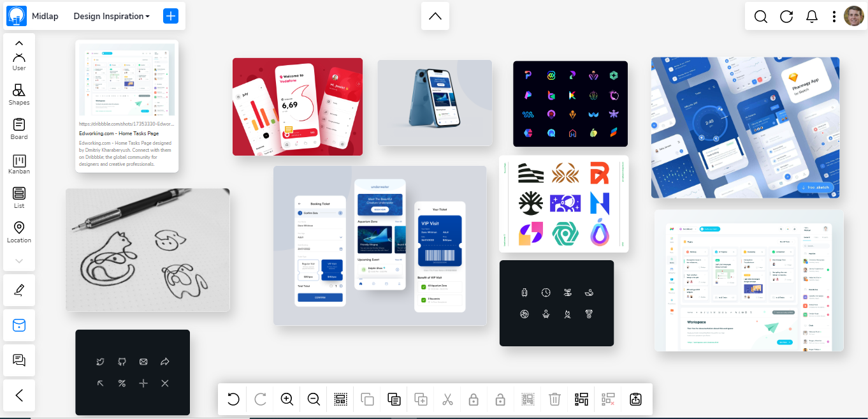868x419 pixels.
Task: Select the Board tool in the sidebar
Action: tap(18, 129)
